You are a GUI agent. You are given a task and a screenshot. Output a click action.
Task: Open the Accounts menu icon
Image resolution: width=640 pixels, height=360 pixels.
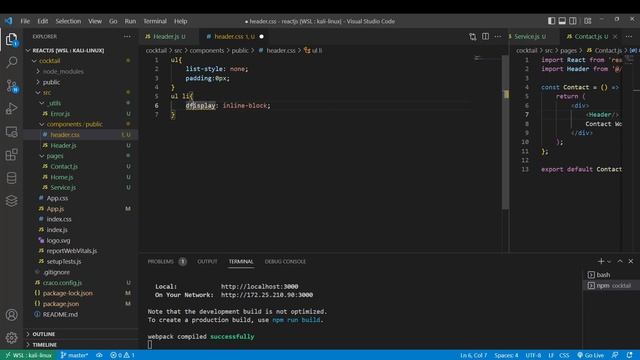coord(11,315)
